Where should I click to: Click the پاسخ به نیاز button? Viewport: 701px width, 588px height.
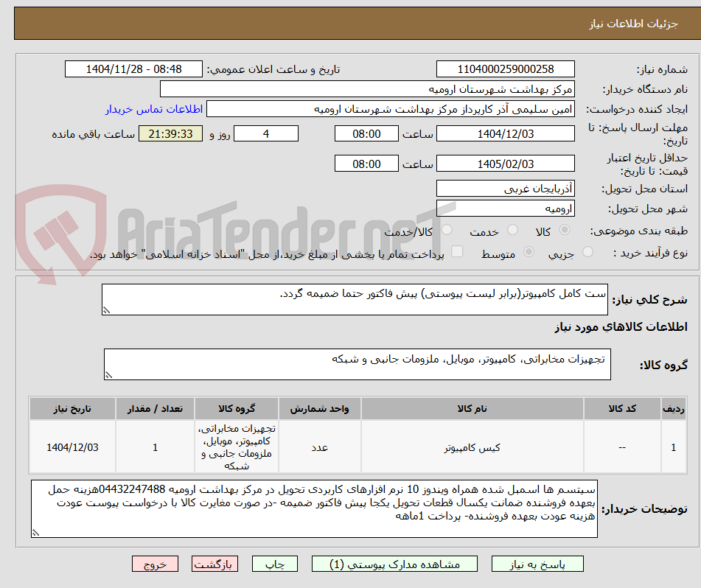coord(537,564)
